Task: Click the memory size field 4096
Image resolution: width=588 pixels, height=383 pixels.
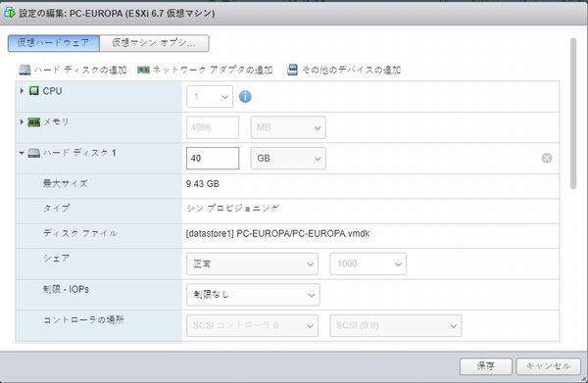Action: [213, 127]
